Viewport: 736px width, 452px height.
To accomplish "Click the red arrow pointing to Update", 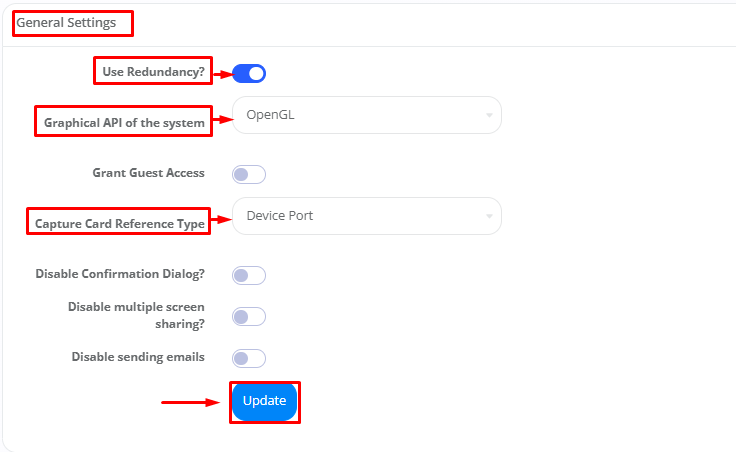I will [191, 403].
